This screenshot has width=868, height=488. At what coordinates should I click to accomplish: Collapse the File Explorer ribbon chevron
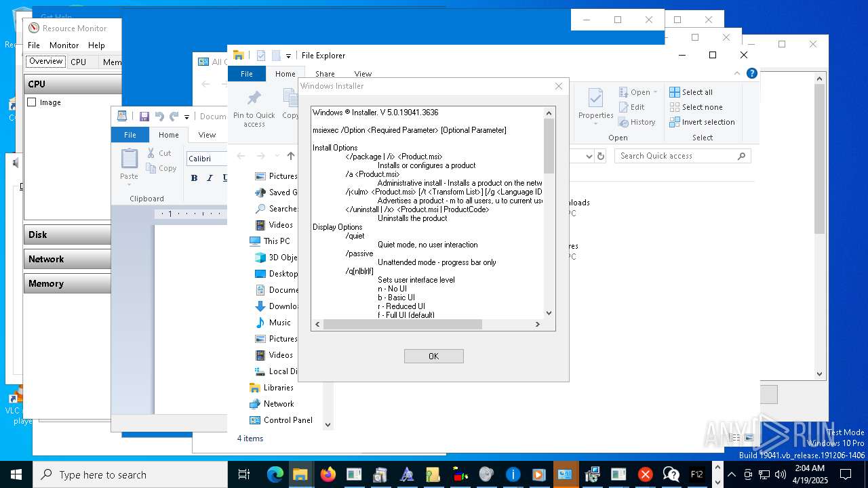(737, 73)
